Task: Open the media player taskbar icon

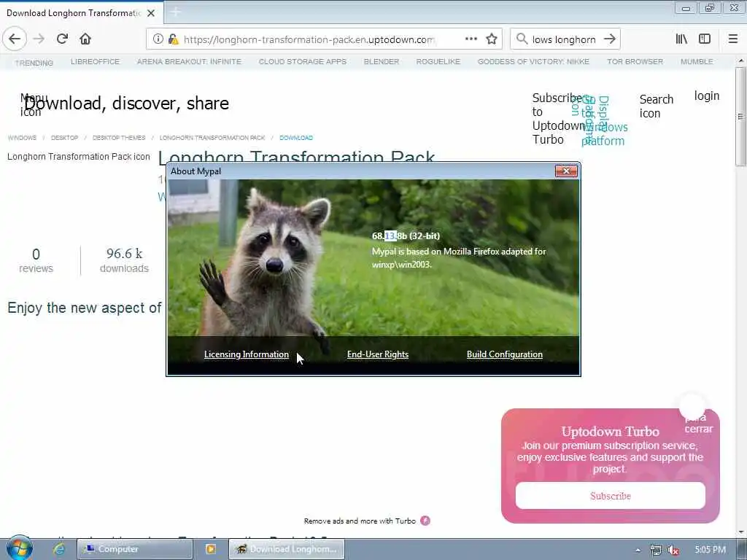Action: [x=211, y=549]
